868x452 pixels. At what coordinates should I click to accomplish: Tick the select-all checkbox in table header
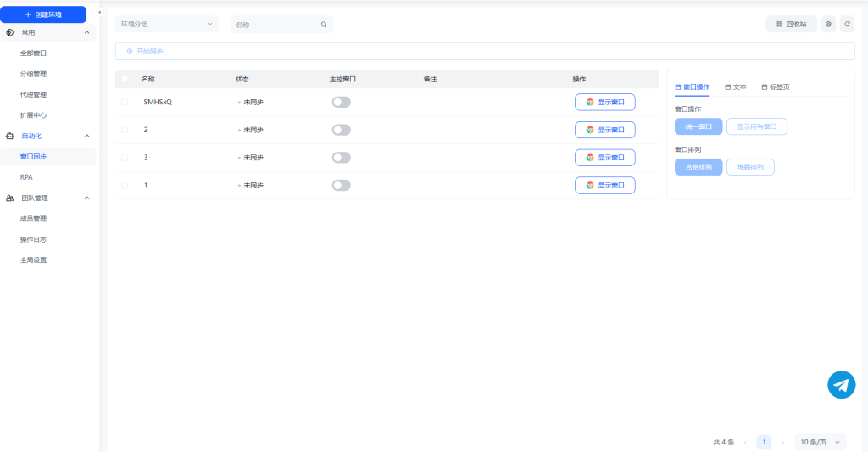coord(125,79)
